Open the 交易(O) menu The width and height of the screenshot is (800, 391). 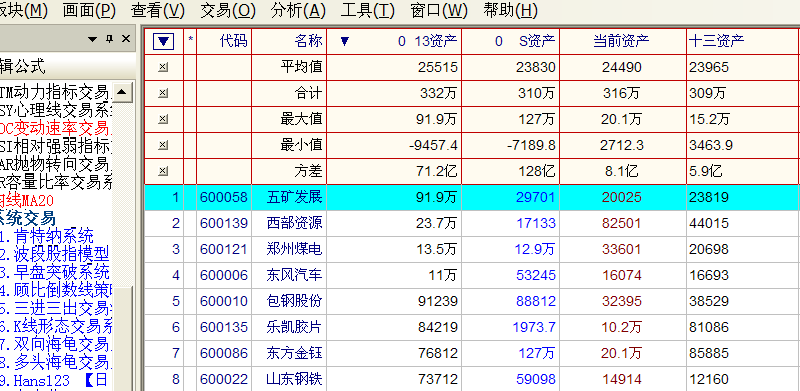(228, 10)
